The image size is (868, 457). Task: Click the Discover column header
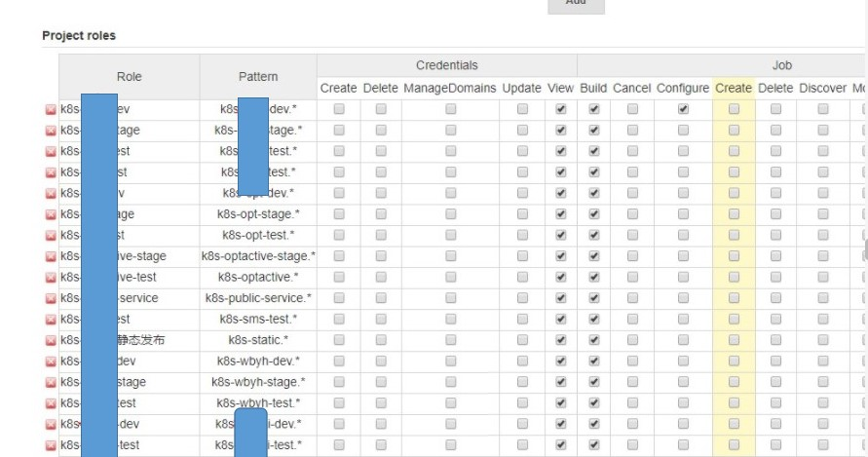[822, 89]
